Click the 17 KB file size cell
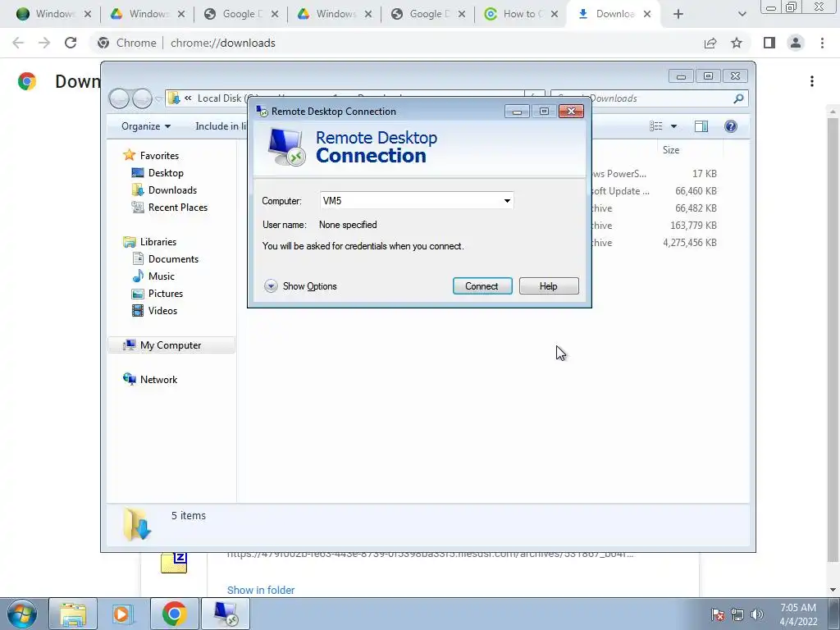 tap(704, 174)
